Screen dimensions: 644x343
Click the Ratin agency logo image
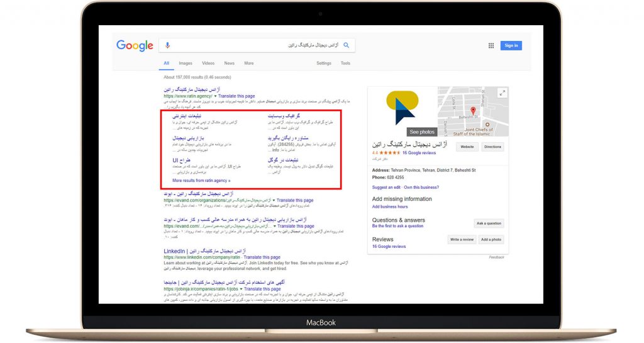tap(402, 108)
